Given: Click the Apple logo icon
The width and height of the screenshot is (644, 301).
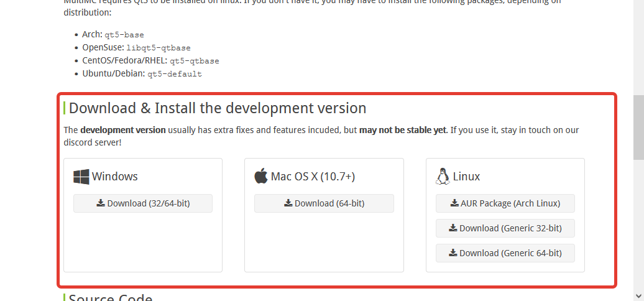Looking at the screenshot, I should [x=261, y=176].
